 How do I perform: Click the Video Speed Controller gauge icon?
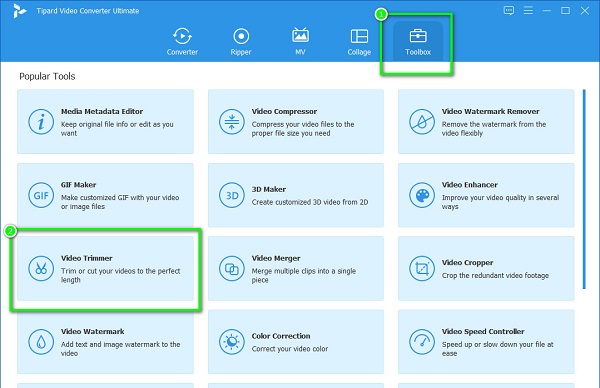422,342
